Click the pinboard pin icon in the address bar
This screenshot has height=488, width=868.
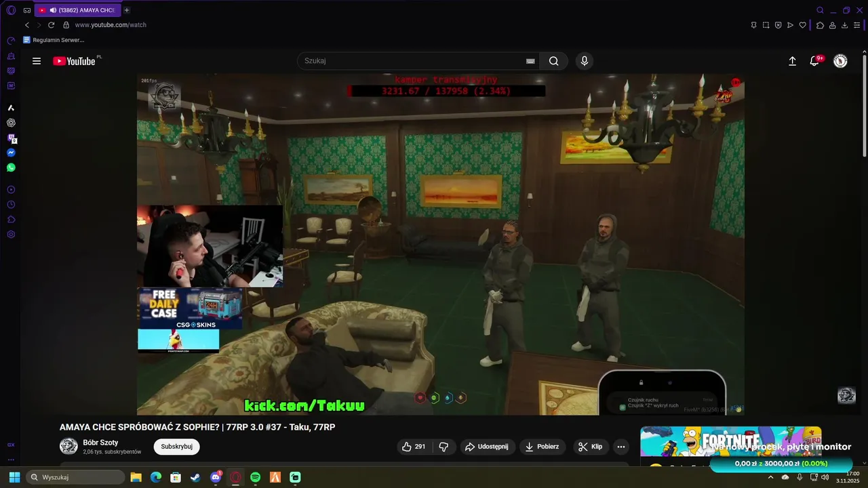pyautogui.click(x=753, y=25)
